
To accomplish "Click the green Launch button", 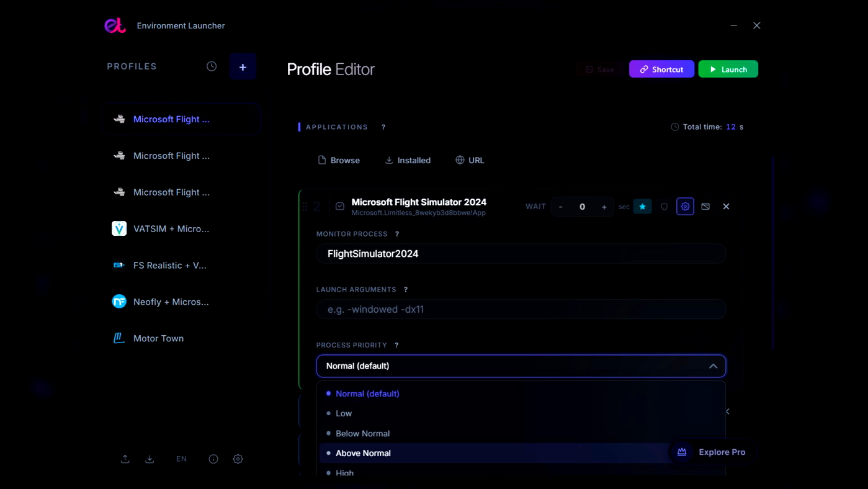I will 728,69.
